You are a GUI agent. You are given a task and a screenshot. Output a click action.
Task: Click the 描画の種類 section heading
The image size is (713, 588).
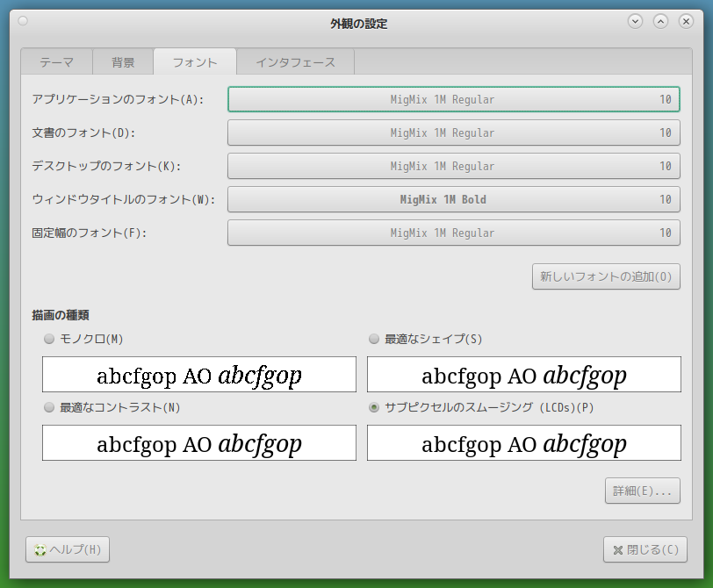(61, 315)
